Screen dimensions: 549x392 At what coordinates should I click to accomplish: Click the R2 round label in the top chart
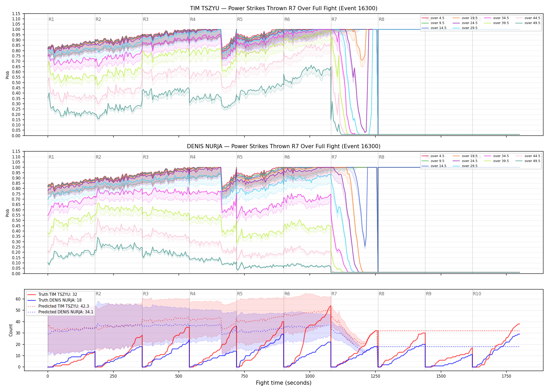(98, 19)
